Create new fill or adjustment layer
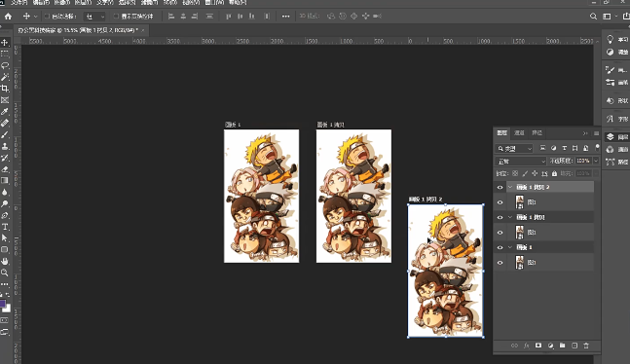This screenshot has height=364, width=630. (x=550, y=346)
